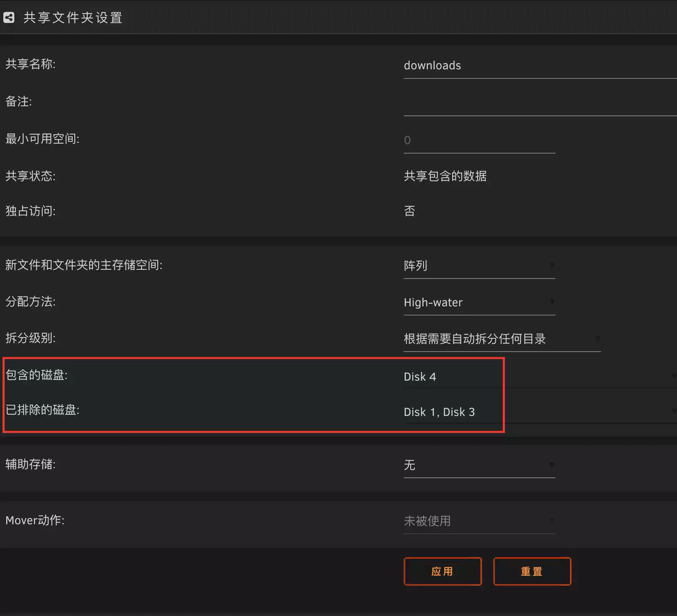Open the High-water allocation method dropdown

click(x=479, y=303)
